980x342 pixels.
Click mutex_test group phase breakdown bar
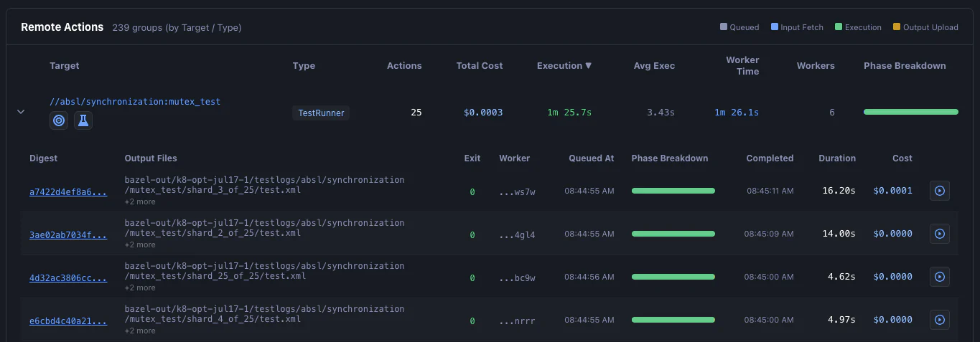(x=910, y=112)
